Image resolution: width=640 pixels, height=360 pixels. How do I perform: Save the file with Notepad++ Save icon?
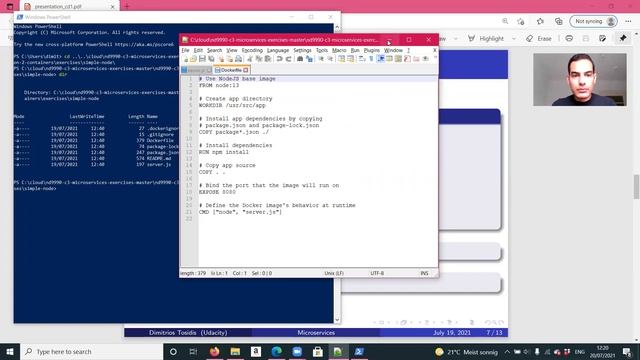202,59
